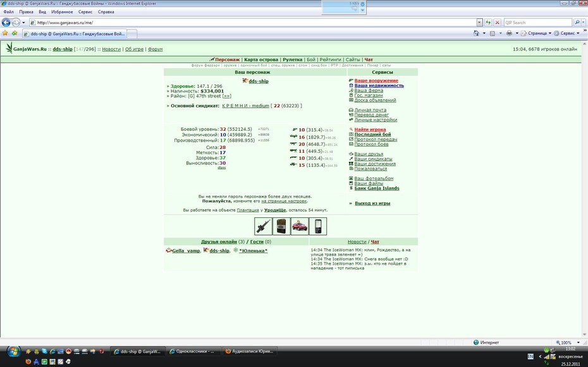The image size is (588, 367).
Task: Click the Windows Start orb
Action: 13,351
